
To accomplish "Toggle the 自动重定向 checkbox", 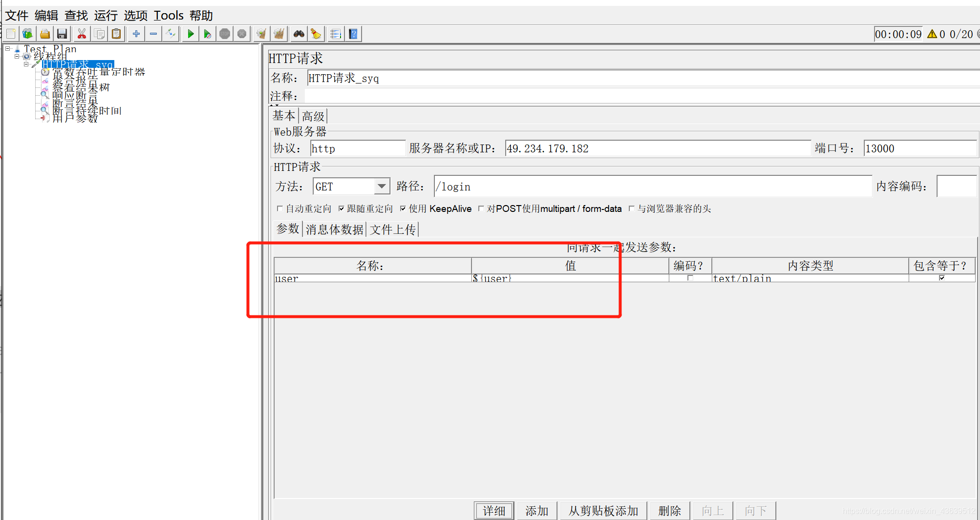I will click(280, 208).
